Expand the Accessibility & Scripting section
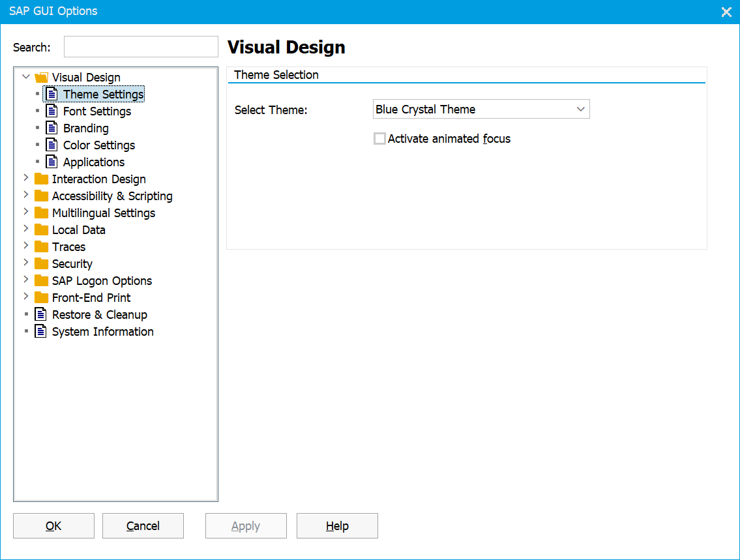This screenshot has height=560, width=740. coord(26,196)
